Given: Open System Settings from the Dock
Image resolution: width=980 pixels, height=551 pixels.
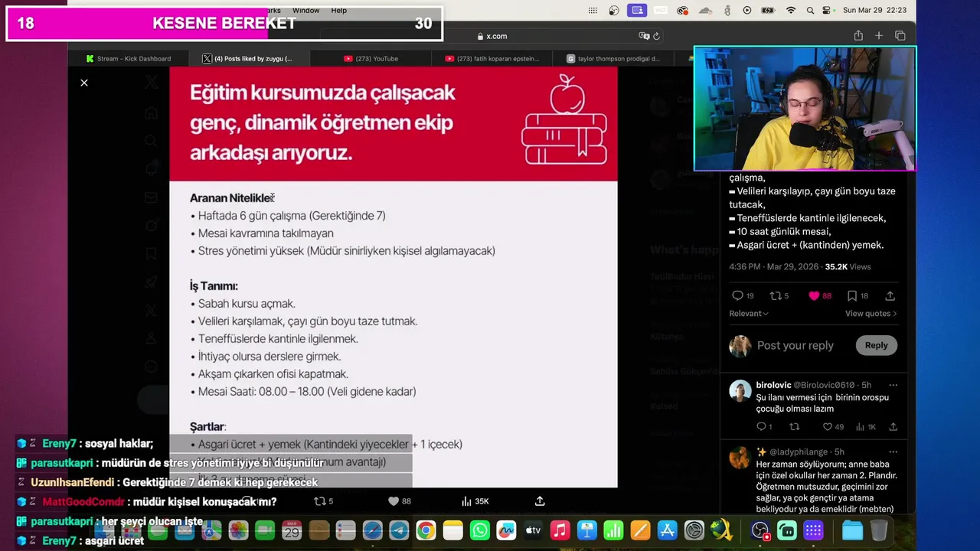Looking at the screenshot, I should 694,530.
